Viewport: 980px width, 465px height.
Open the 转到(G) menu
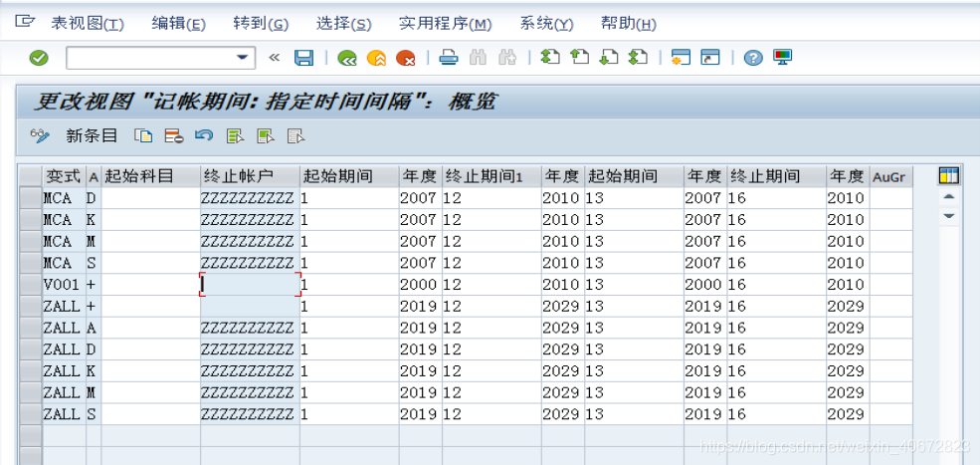261,25
